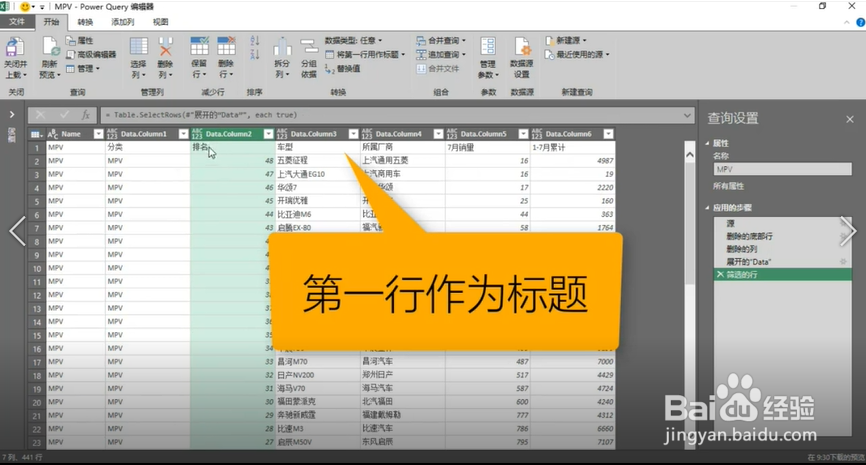
Task: Collapse the 属性 section in Query Settings
Action: [x=707, y=143]
